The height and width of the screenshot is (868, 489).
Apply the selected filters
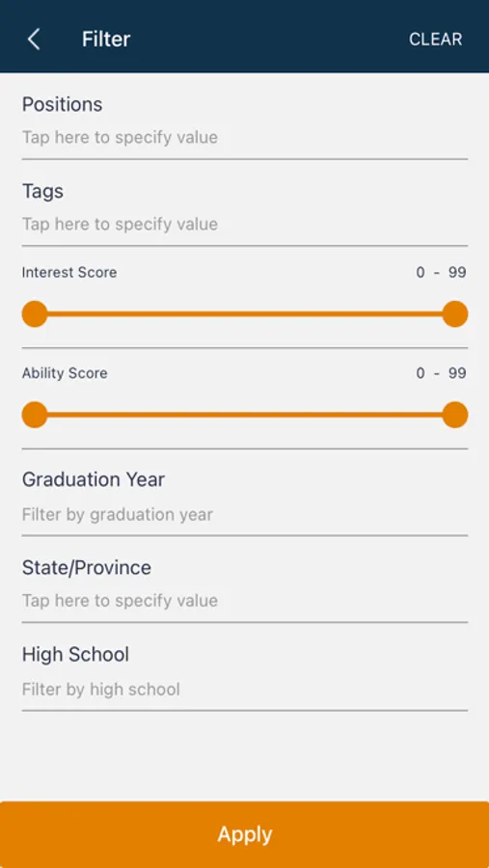tap(244, 834)
